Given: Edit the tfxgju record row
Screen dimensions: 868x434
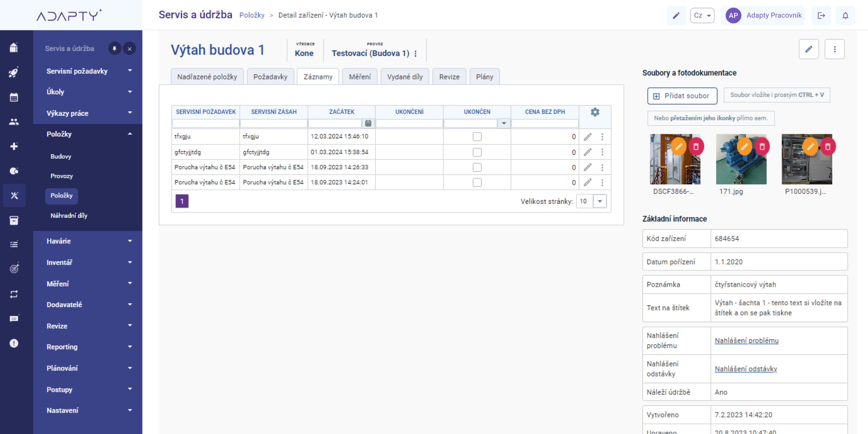Looking at the screenshot, I should (x=588, y=137).
